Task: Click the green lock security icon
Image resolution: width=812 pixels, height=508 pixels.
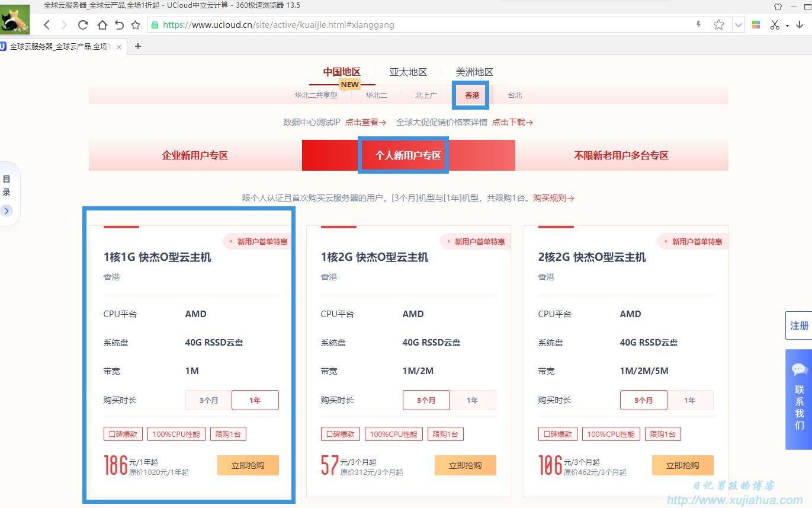Action: click(x=155, y=25)
